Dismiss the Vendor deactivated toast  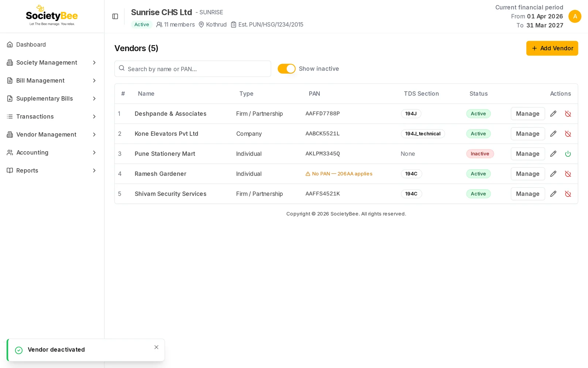157,347
